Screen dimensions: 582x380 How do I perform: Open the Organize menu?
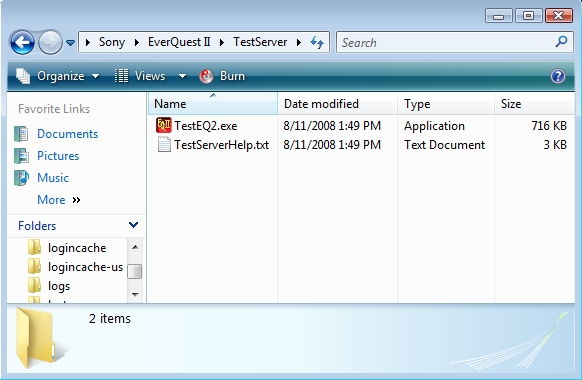click(58, 76)
